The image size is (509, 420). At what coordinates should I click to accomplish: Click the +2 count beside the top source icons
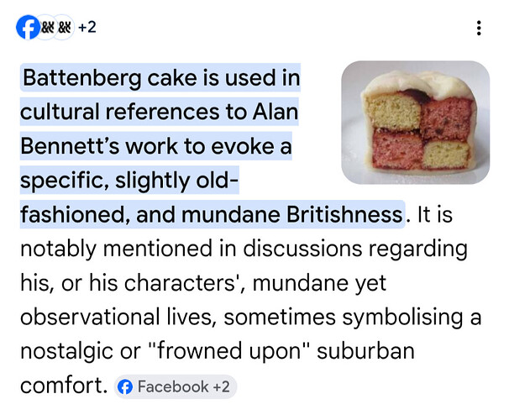pos(87,28)
